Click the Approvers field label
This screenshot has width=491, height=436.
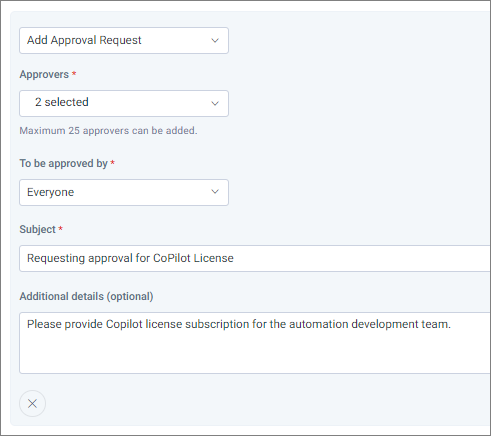tap(44, 74)
